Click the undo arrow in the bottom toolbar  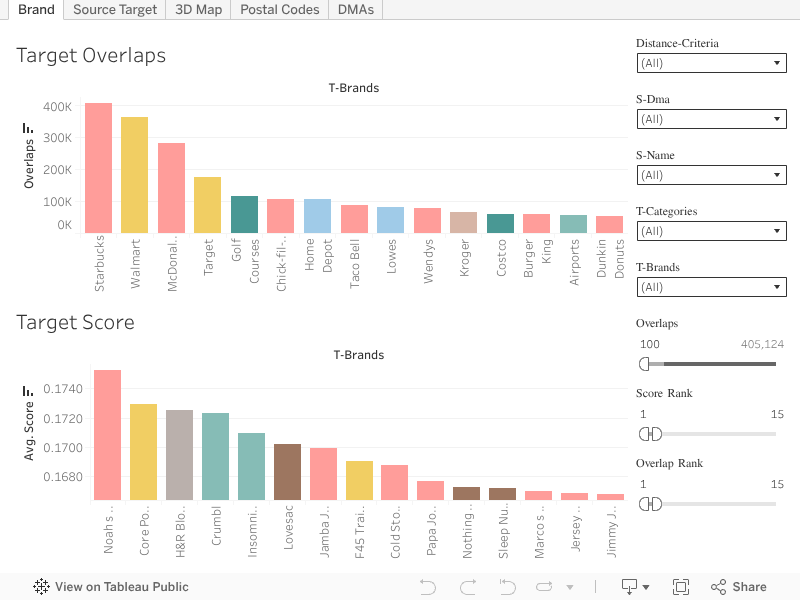point(428,587)
